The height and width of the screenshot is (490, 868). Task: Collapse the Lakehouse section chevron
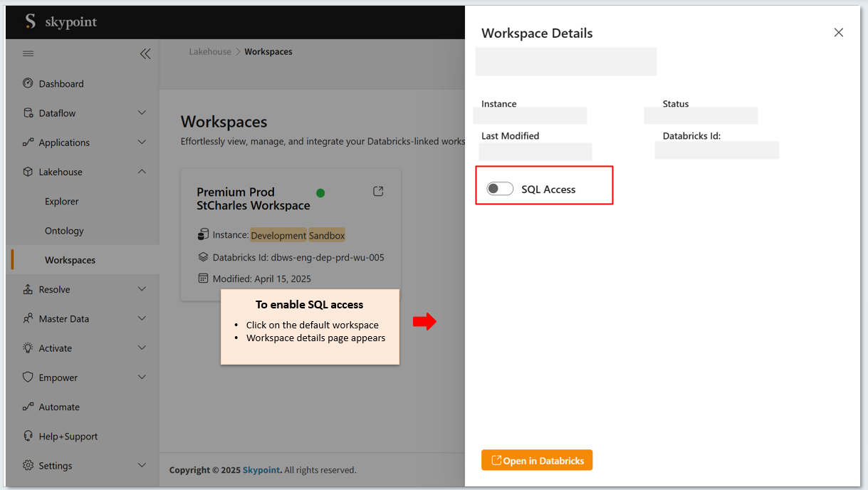(x=142, y=172)
